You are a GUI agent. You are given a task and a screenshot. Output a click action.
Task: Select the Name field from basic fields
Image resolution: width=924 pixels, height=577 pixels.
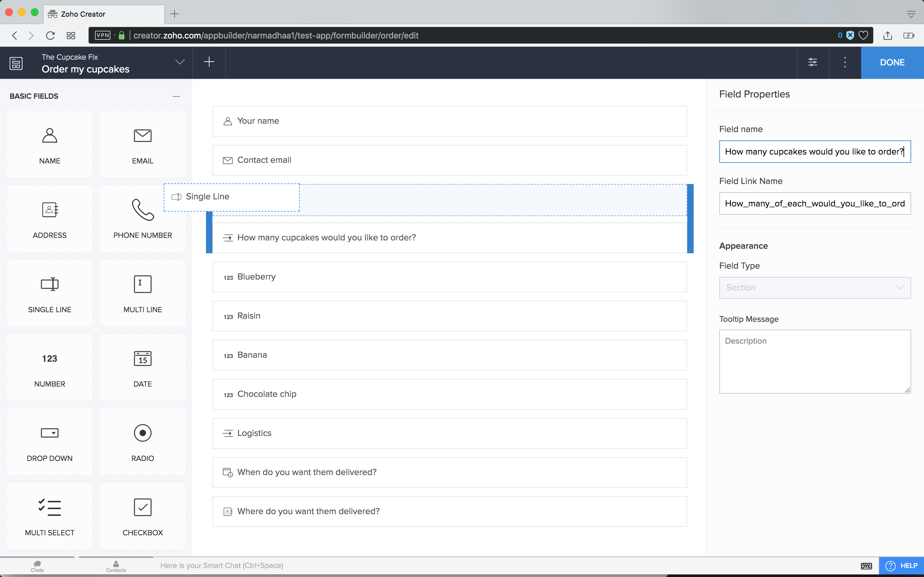pos(49,144)
